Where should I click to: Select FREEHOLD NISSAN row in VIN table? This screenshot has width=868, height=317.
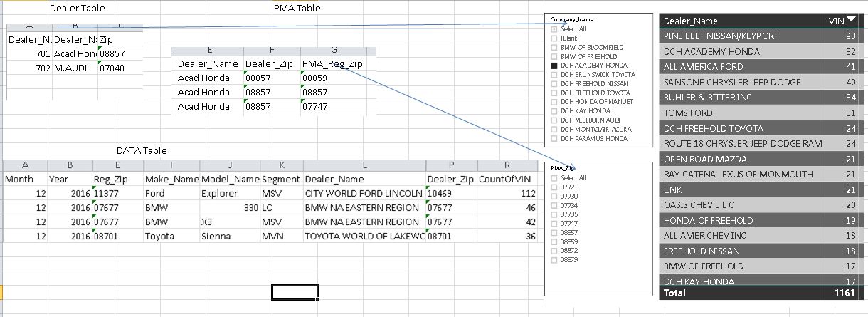pos(761,251)
